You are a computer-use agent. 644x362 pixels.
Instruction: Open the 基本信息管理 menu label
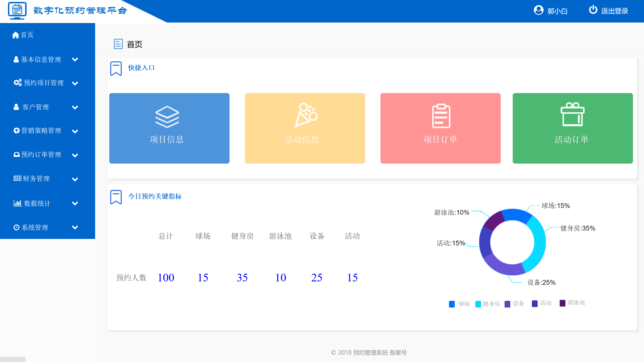point(41,59)
